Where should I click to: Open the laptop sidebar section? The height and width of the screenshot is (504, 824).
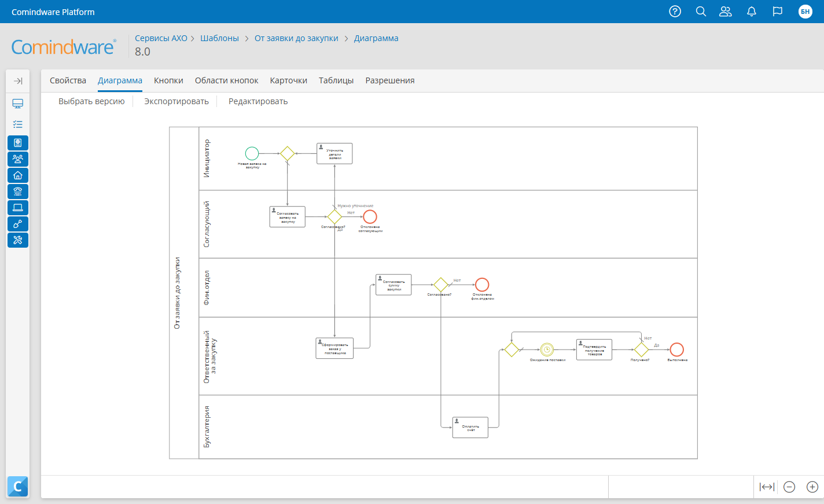(x=18, y=208)
